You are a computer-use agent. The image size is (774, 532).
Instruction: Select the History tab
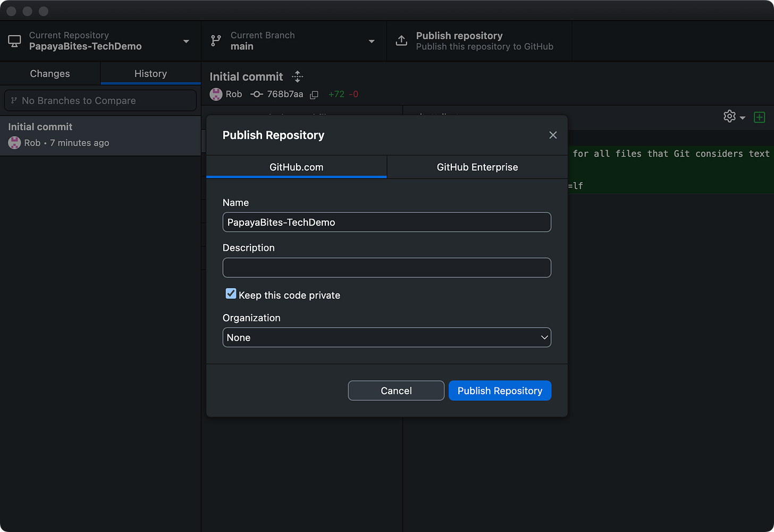point(150,73)
